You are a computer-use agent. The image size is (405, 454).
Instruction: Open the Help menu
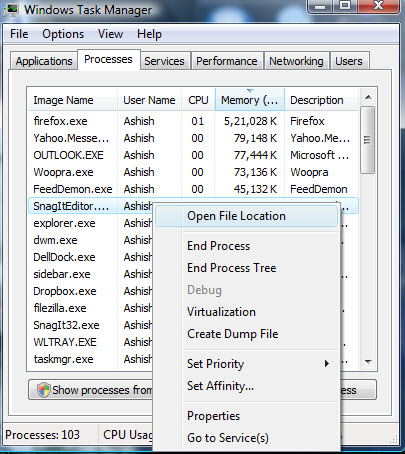coord(149,34)
